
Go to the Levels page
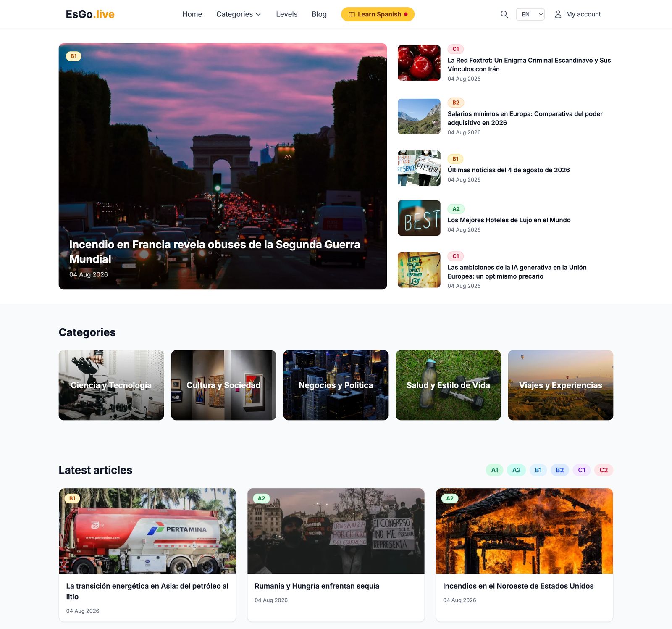click(286, 14)
